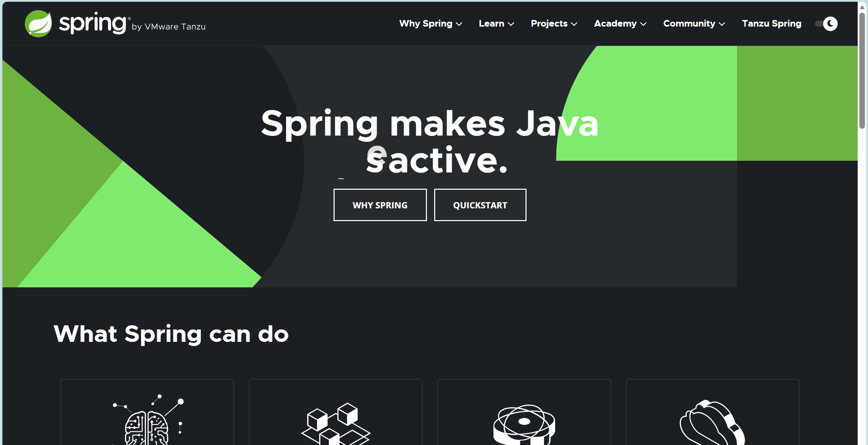Click the Spring leaf logo icon
The height and width of the screenshot is (445, 868).
[38, 23]
